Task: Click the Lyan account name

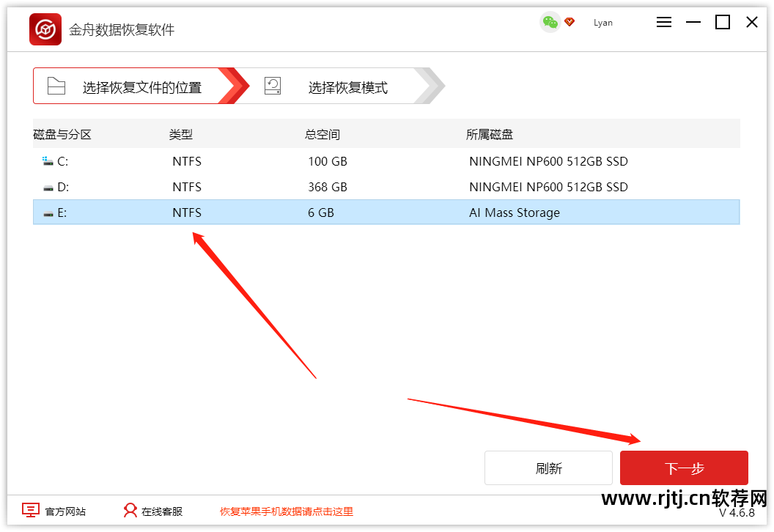Action: [x=602, y=23]
